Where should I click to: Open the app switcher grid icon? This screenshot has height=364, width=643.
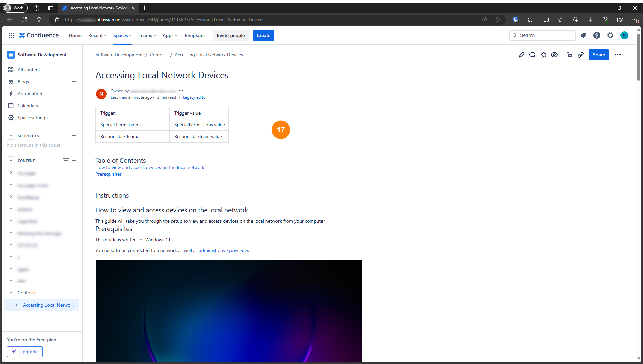[12, 35]
